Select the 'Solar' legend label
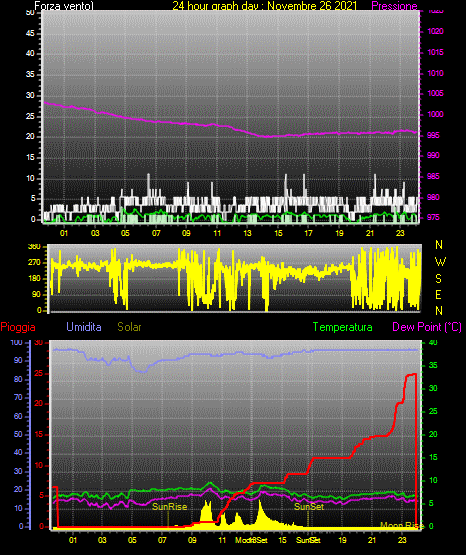Viewport: 466px width, 555px height. point(129,327)
